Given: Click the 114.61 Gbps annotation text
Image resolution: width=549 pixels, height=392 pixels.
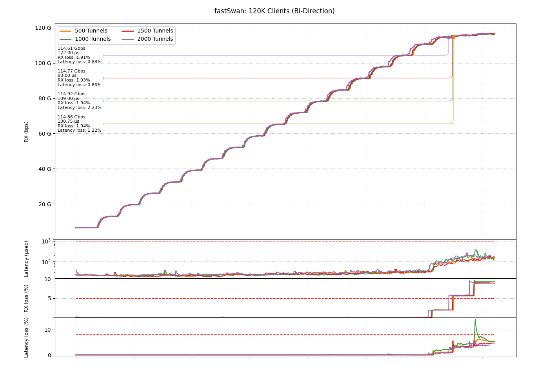Looking at the screenshot, I should (x=71, y=49).
